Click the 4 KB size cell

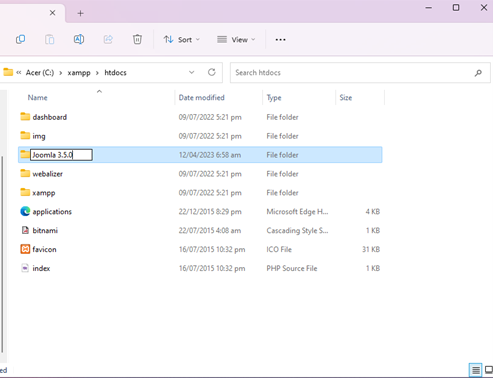(x=373, y=212)
